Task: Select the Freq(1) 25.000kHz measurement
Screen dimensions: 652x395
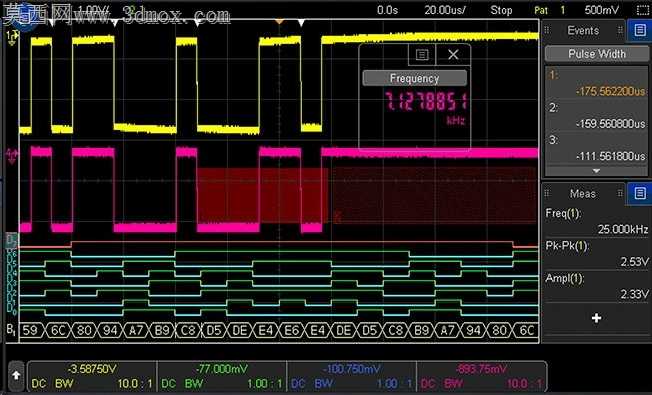Action: tap(596, 221)
